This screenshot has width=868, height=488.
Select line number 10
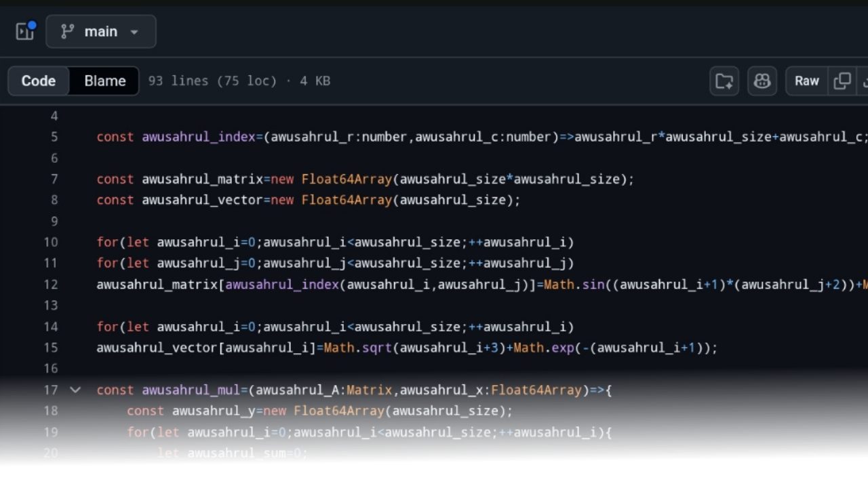coord(51,242)
